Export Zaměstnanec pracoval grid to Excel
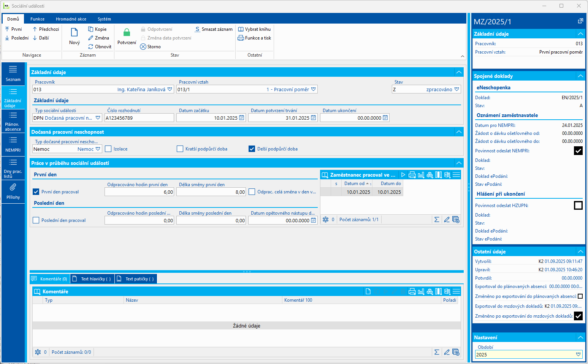 [447, 175]
